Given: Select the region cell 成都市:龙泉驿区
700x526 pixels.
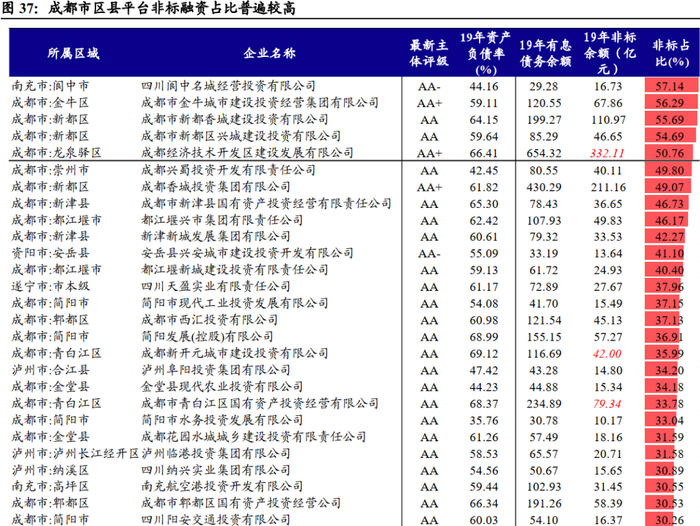Looking at the screenshot, I should [56, 153].
